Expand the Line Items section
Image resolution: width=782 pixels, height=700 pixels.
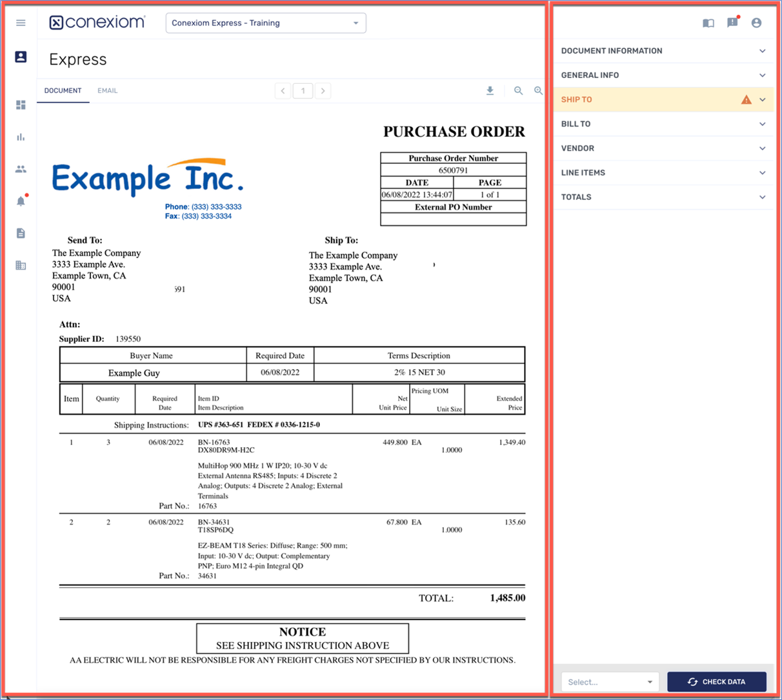663,173
